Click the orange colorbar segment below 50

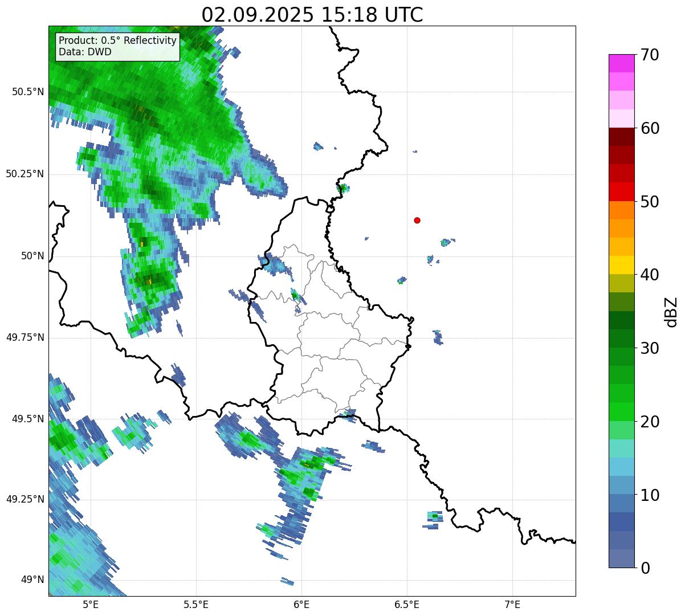click(x=622, y=210)
